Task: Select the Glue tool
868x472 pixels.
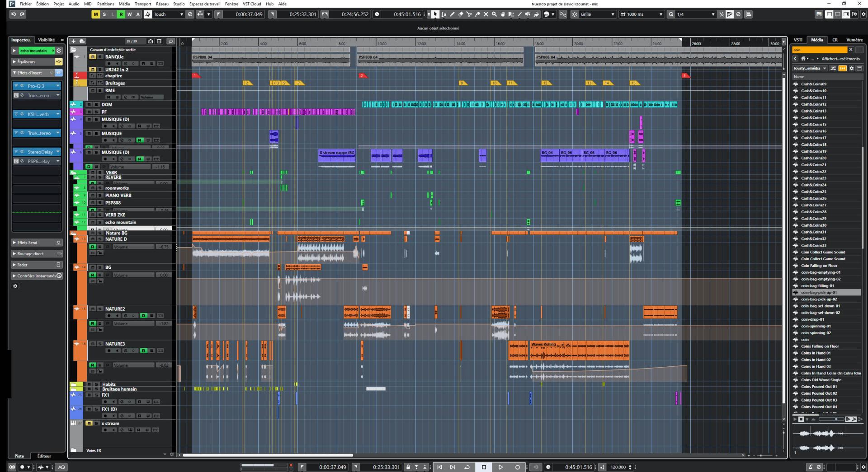Action: click(477, 14)
